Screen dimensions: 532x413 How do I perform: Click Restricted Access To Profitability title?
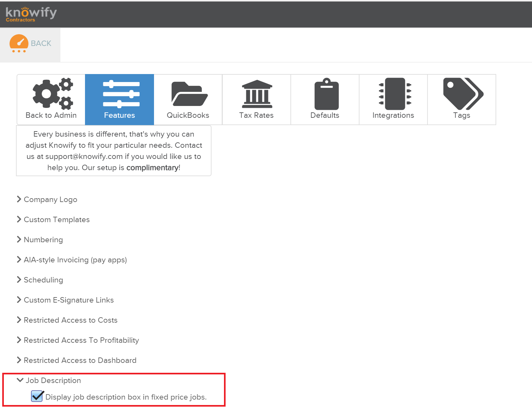[x=81, y=340]
